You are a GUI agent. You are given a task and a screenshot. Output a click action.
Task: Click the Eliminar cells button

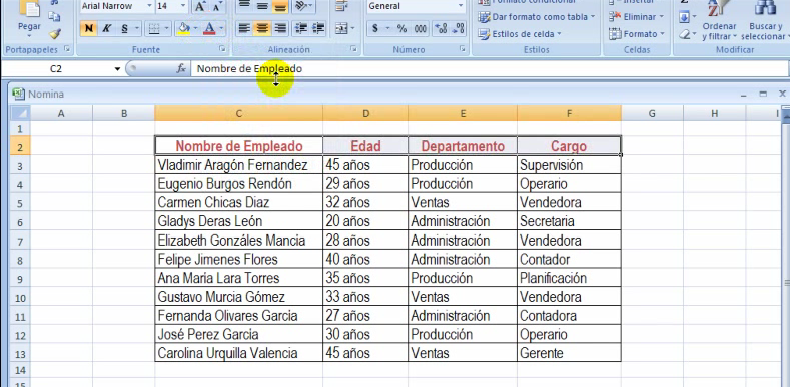pos(637,17)
